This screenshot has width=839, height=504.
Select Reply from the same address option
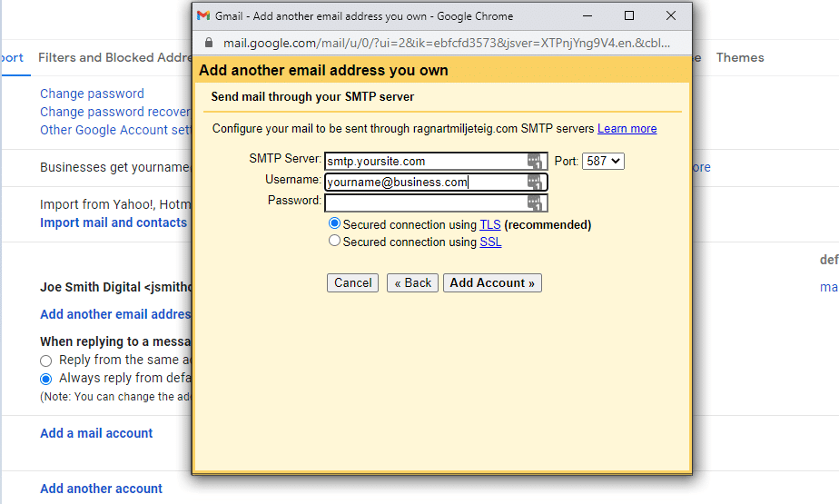point(46,361)
